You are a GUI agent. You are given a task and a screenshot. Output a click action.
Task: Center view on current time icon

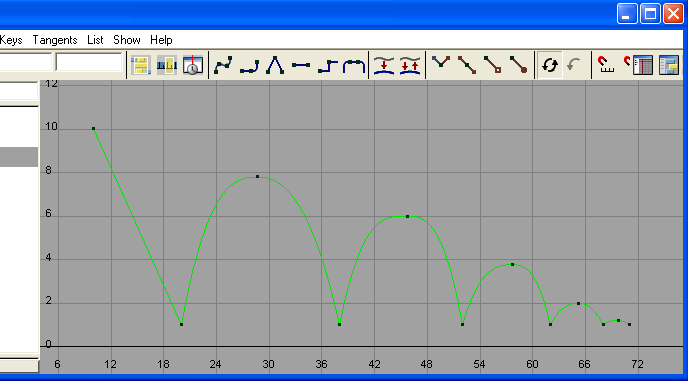tap(193, 65)
